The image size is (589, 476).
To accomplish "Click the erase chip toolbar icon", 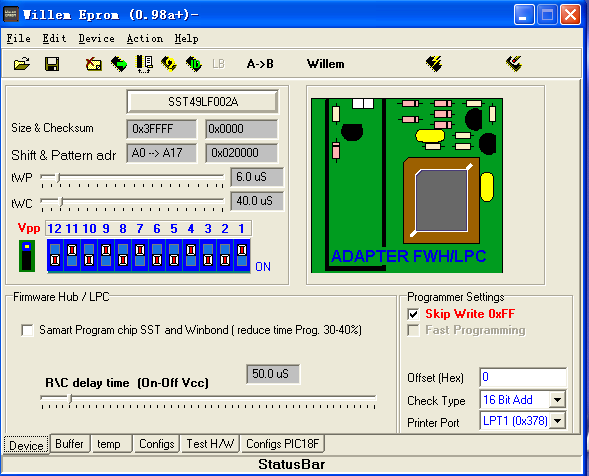I will pyautogui.click(x=94, y=64).
